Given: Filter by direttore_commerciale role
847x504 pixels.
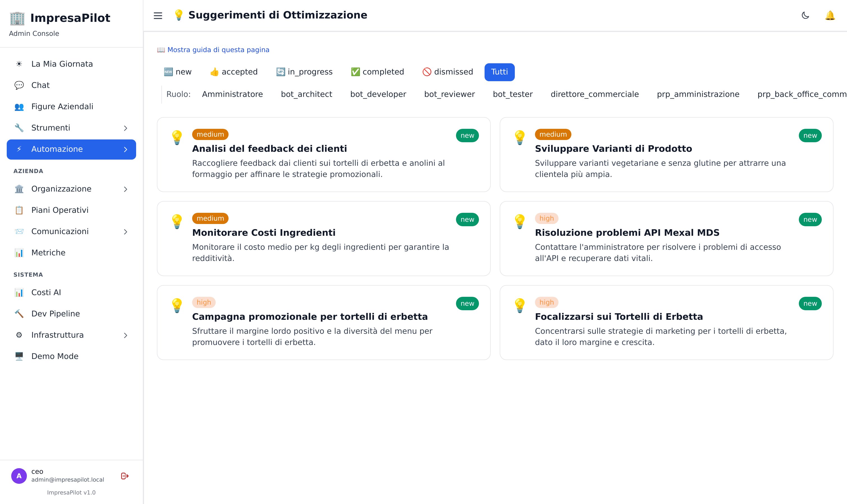Looking at the screenshot, I should pos(595,94).
